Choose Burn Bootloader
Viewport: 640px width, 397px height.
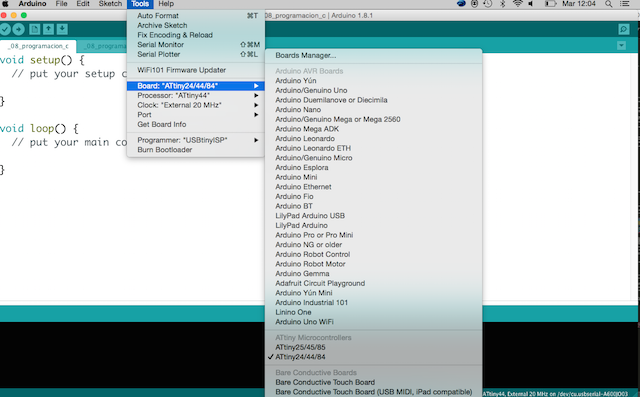[196, 150]
